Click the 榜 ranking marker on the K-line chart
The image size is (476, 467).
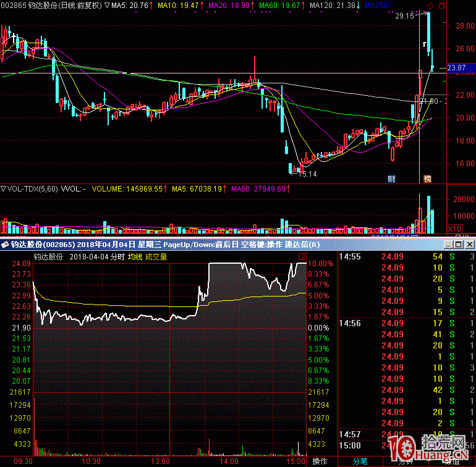pos(427,179)
